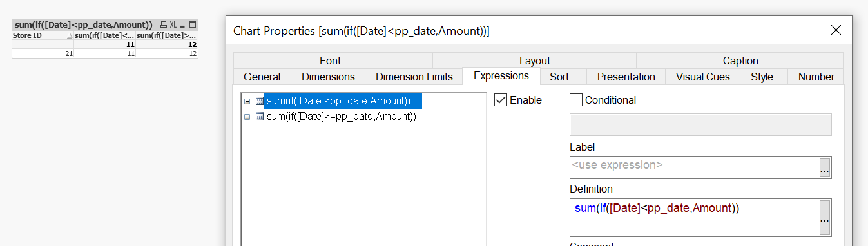This screenshot has width=868, height=246.
Task: Expand the sum(if([Date]>=pp_date,Amount)) expression node
Action: tap(247, 117)
